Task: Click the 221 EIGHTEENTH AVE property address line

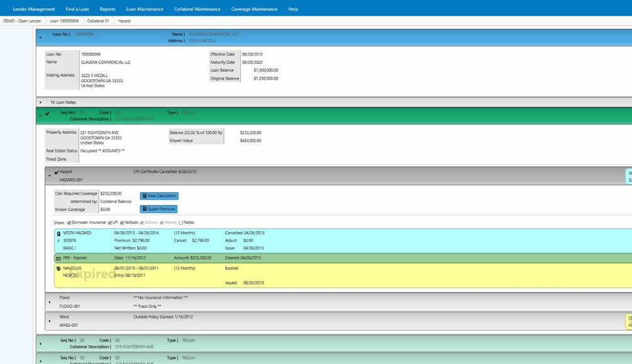Action: click(99, 133)
